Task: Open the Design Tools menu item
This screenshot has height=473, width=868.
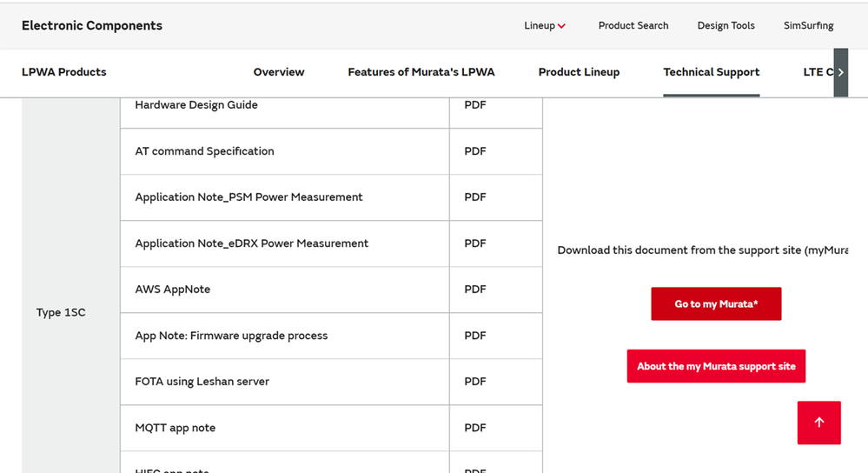Action: [x=726, y=25]
